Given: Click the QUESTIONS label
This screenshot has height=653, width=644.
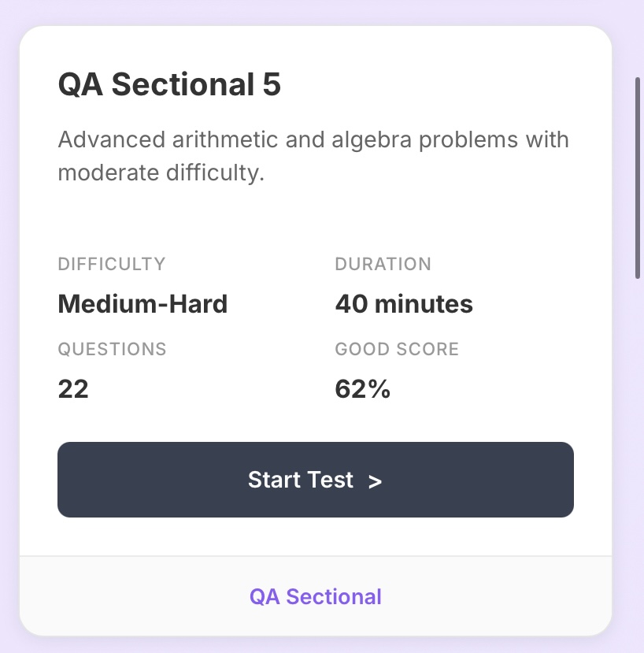Looking at the screenshot, I should point(112,349).
